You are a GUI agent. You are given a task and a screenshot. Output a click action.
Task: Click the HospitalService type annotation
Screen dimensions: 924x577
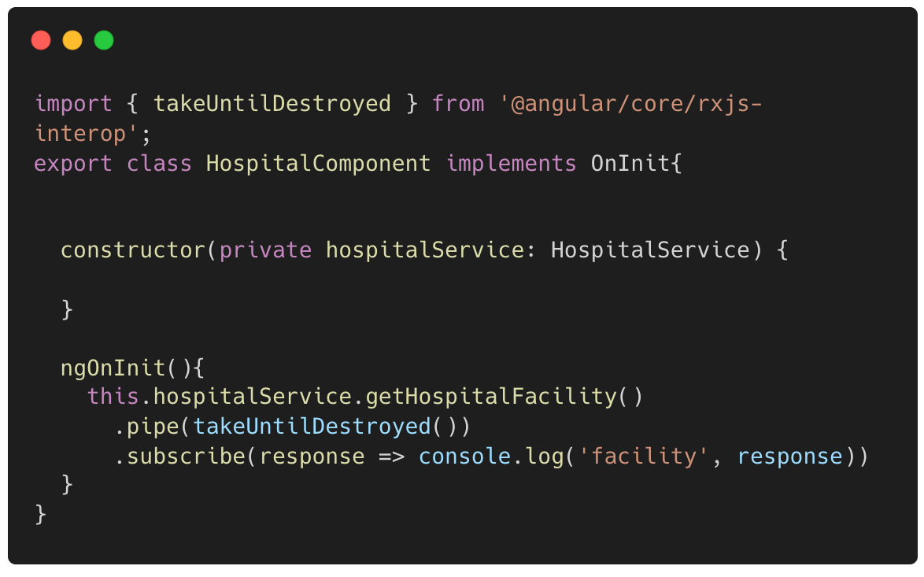(x=651, y=250)
